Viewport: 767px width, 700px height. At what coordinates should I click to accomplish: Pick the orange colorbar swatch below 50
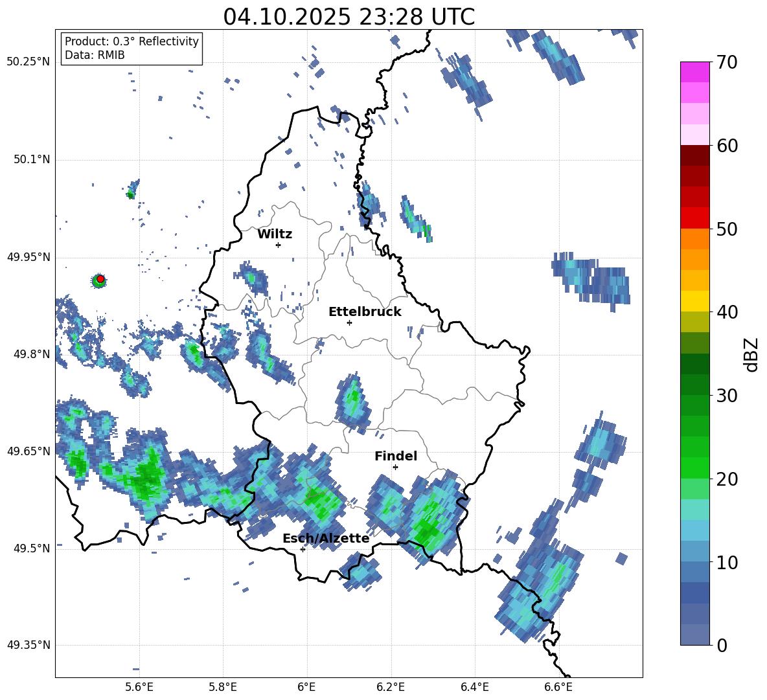click(x=694, y=239)
